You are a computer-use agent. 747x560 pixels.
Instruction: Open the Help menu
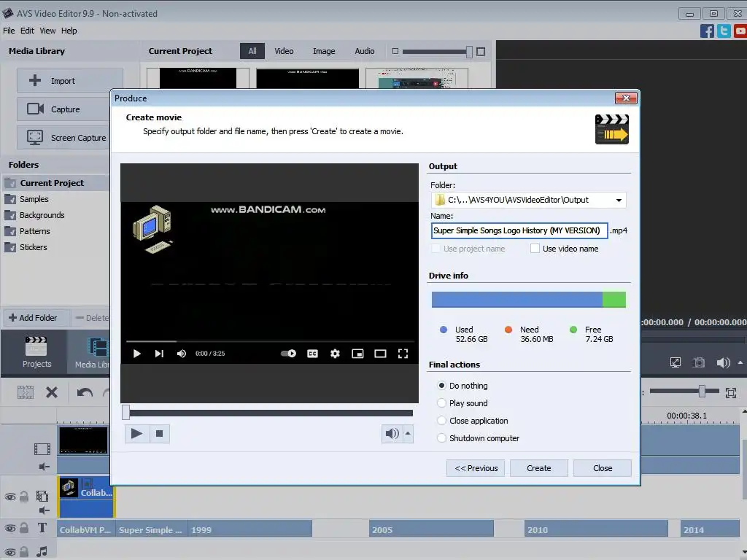(x=69, y=31)
